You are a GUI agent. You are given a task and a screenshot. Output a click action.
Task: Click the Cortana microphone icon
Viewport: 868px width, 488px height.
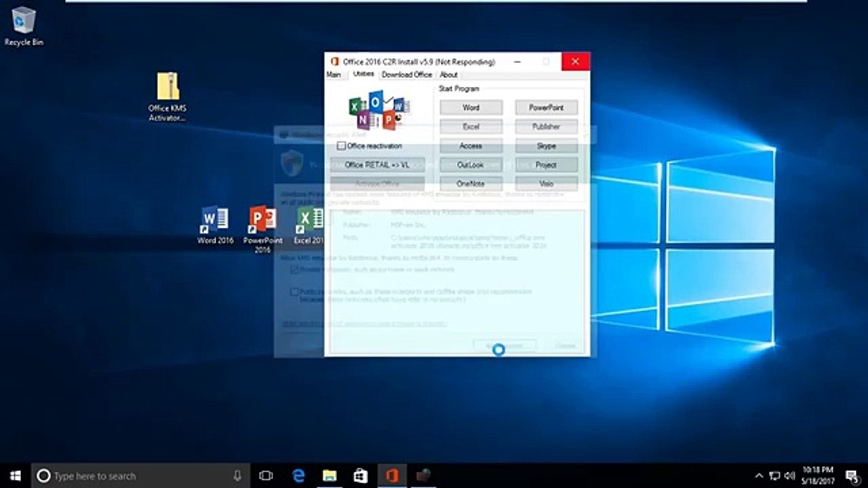(237, 476)
